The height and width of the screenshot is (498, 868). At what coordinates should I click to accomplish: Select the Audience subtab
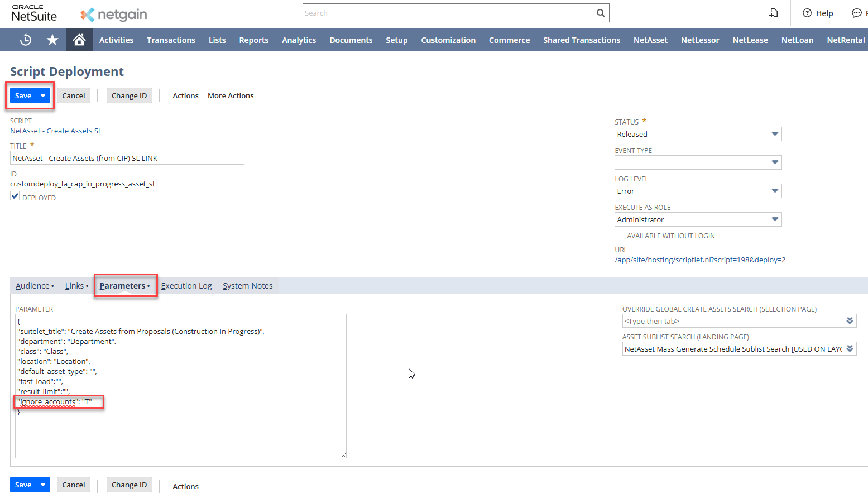click(x=32, y=286)
